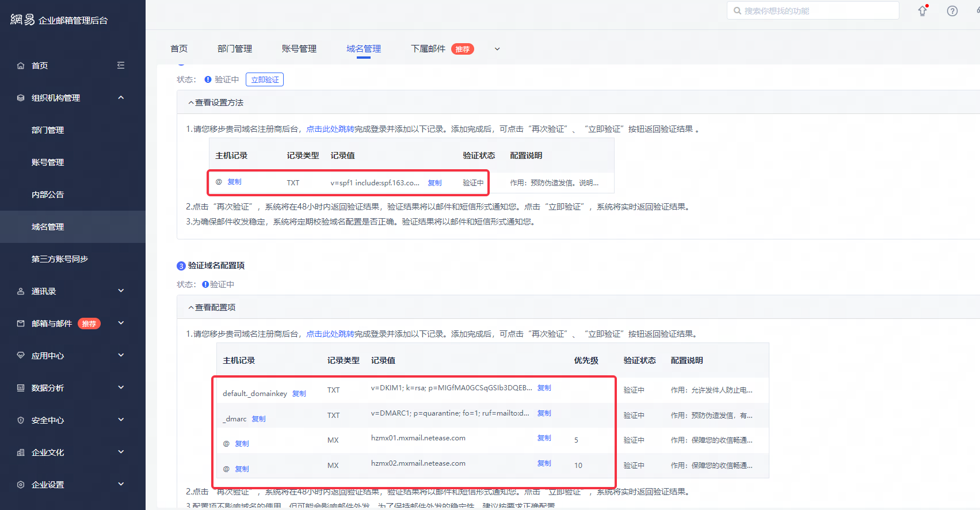Collapse the sidebar using menu fold icon

121,65
